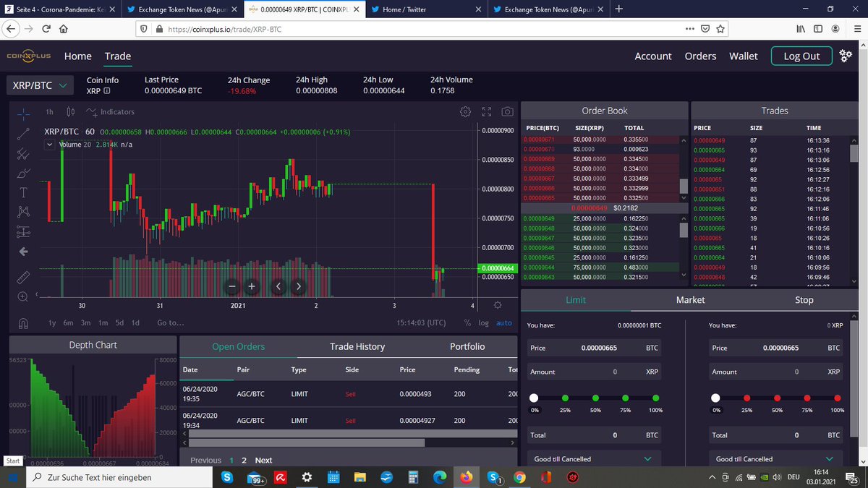Open the Orders page
868x488 pixels.
point(700,56)
